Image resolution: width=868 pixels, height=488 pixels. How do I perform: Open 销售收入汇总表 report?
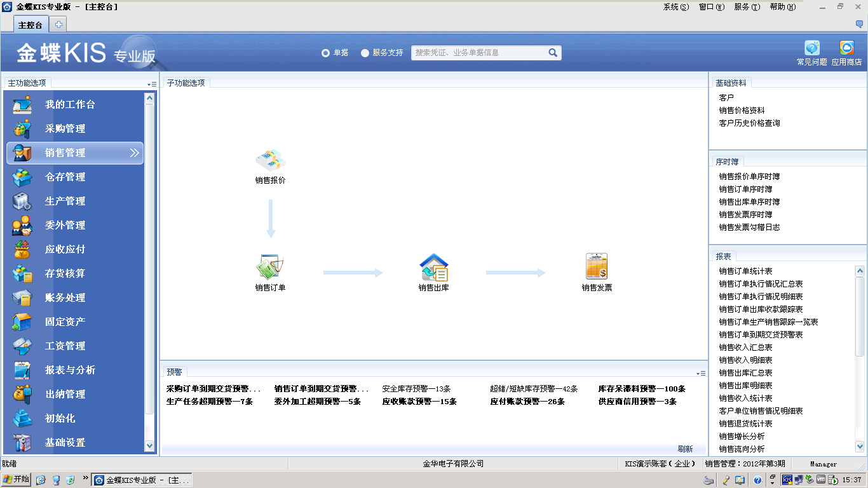[x=745, y=348]
